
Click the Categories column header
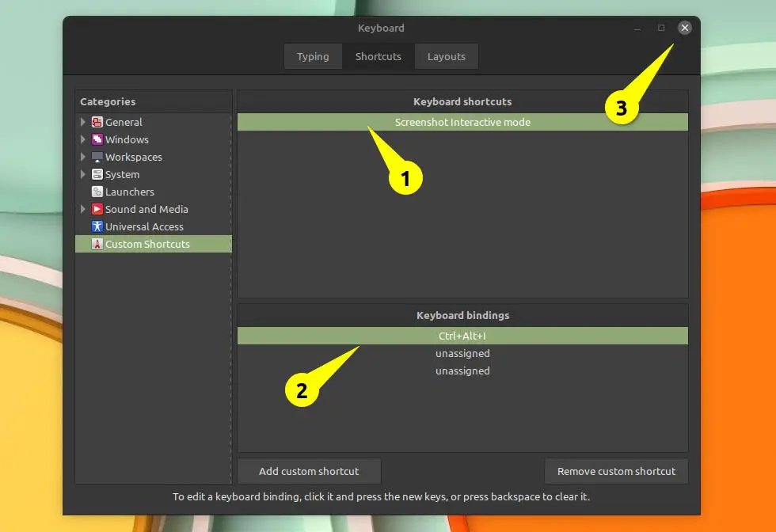[x=154, y=101]
